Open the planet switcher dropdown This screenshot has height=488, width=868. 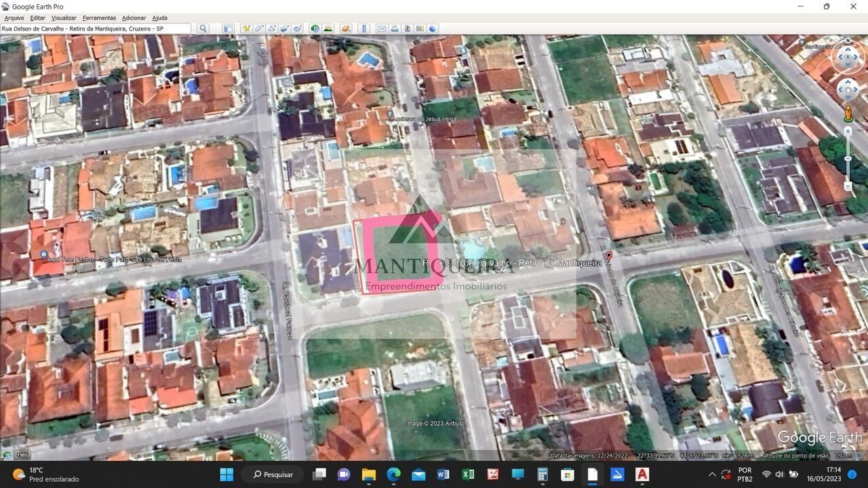tap(346, 28)
